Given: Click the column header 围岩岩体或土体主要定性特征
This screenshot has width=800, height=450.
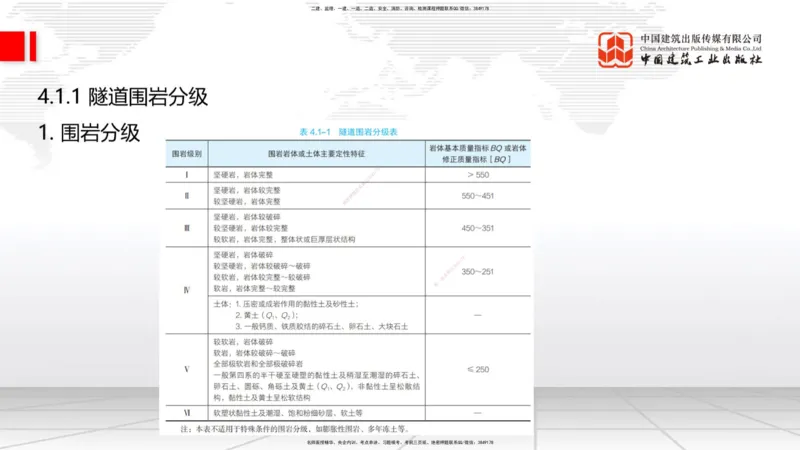Looking at the screenshot, I should pos(316,154).
